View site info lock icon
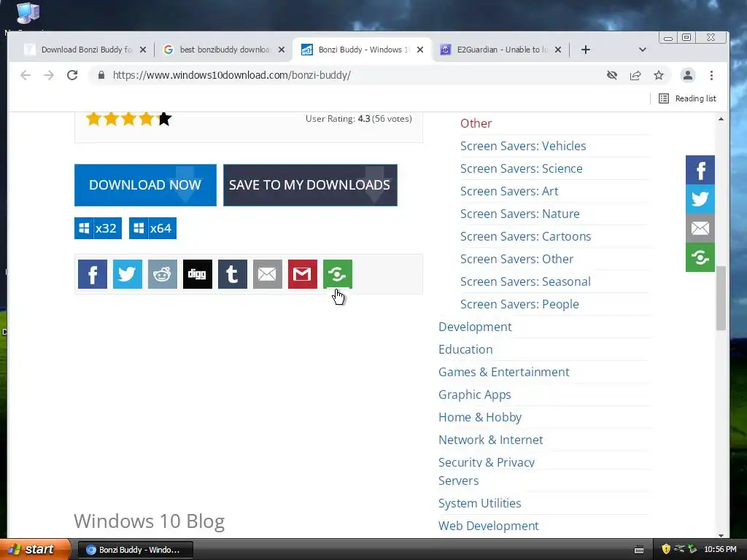The height and width of the screenshot is (560, 747). click(101, 75)
